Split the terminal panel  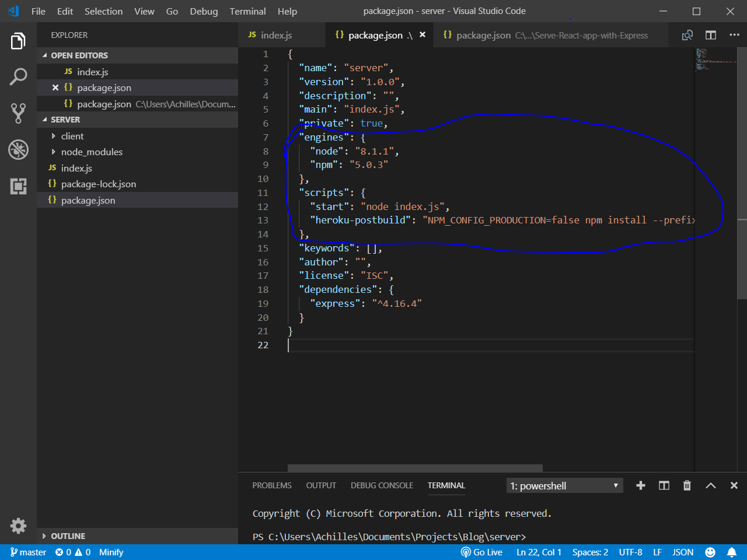[x=664, y=485]
